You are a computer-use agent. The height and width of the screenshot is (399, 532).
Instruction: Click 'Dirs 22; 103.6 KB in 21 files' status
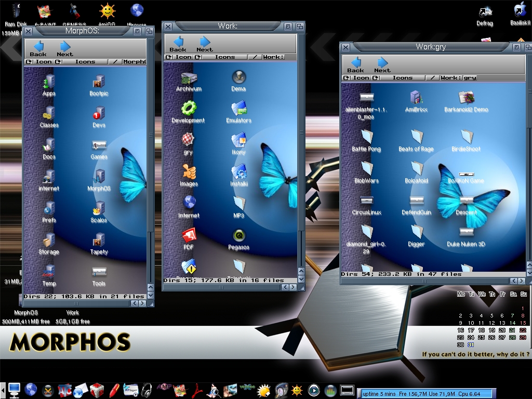click(84, 297)
